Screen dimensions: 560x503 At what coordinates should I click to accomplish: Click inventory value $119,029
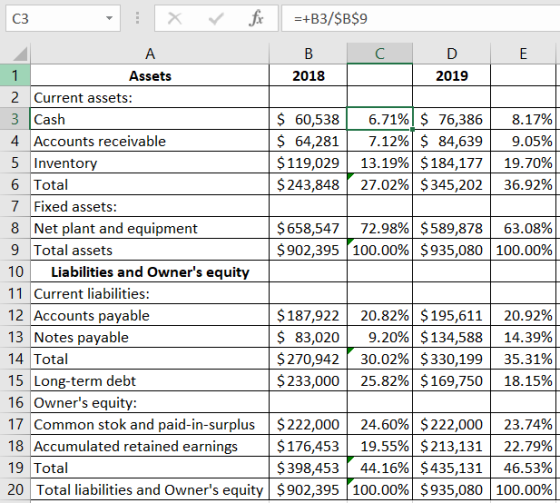308,163
